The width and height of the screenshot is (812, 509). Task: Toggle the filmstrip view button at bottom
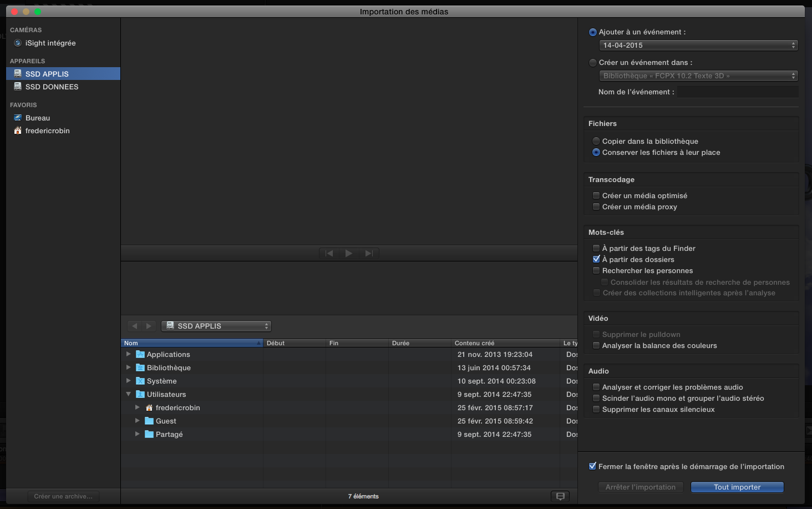(560, 496)
